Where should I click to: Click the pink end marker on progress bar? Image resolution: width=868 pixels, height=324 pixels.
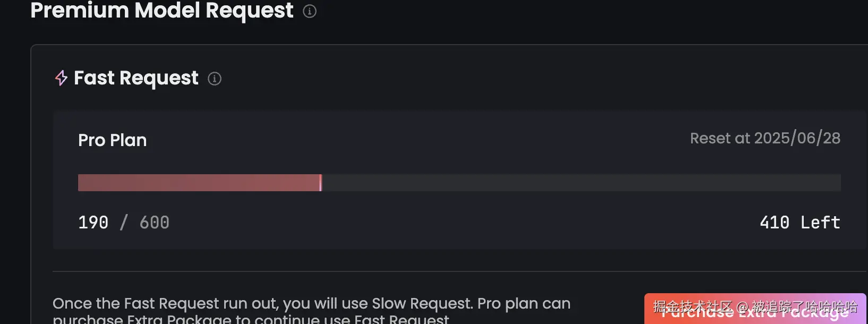[x=321, y=183]
